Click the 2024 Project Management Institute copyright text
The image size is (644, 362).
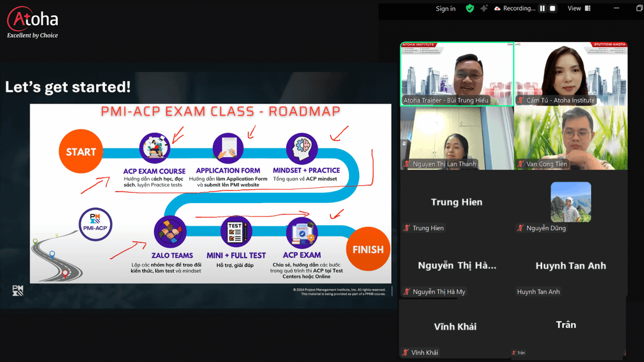(339, 292)
